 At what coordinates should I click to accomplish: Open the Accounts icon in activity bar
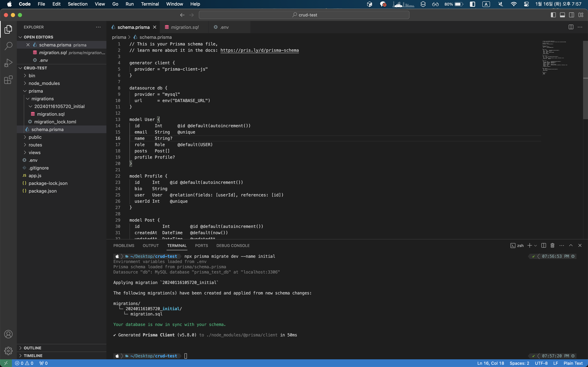8,334
